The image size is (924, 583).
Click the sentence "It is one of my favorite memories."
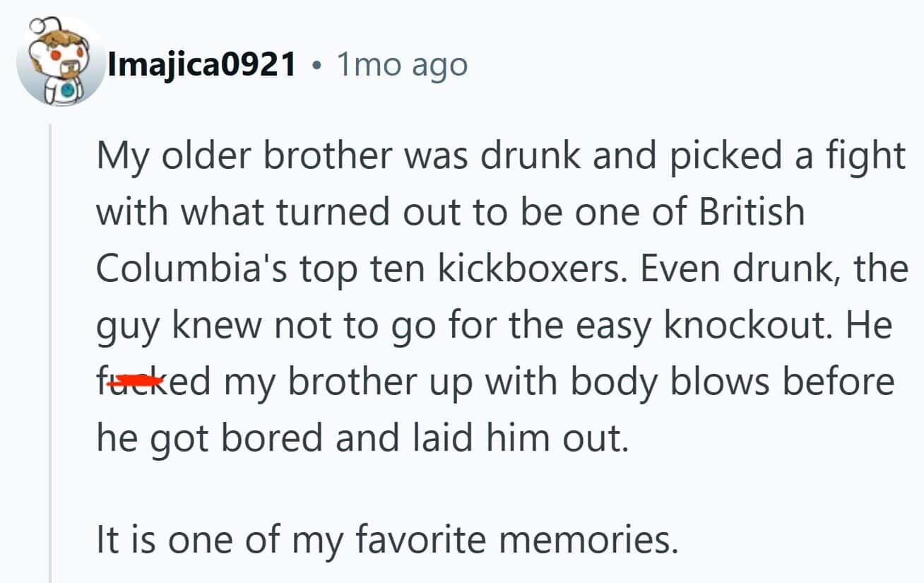click(386, 540)
